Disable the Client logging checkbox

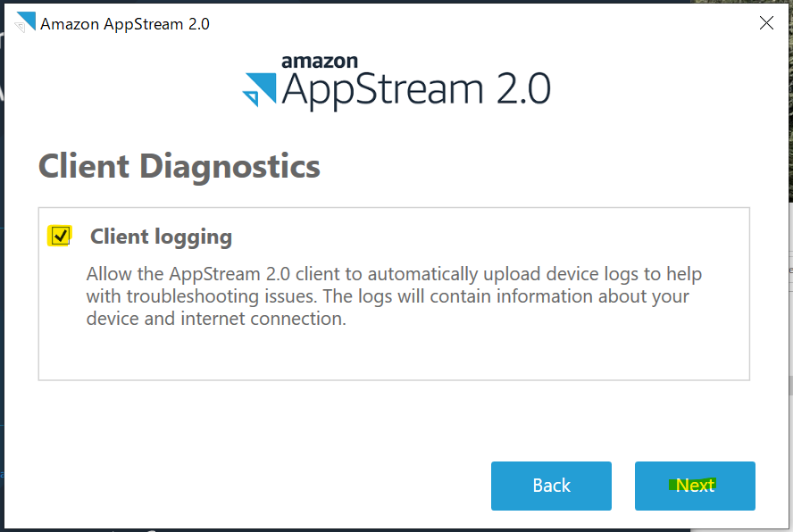(61, 236)
